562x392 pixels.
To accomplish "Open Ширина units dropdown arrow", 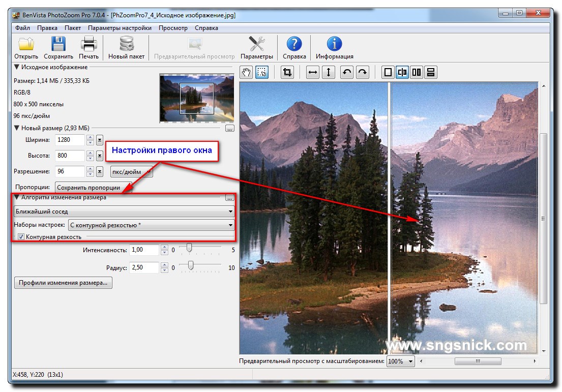I will click(x=100, y=140).
